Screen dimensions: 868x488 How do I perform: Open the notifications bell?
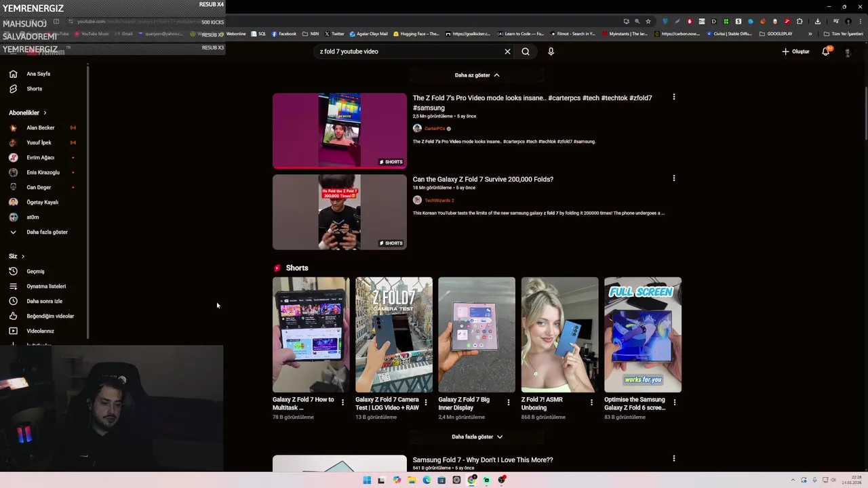826,52
